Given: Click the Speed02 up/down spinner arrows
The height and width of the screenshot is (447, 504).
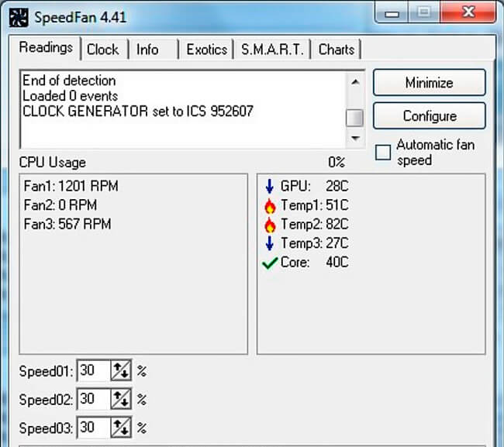Looking at the screenshot, I should click(121, 399).
